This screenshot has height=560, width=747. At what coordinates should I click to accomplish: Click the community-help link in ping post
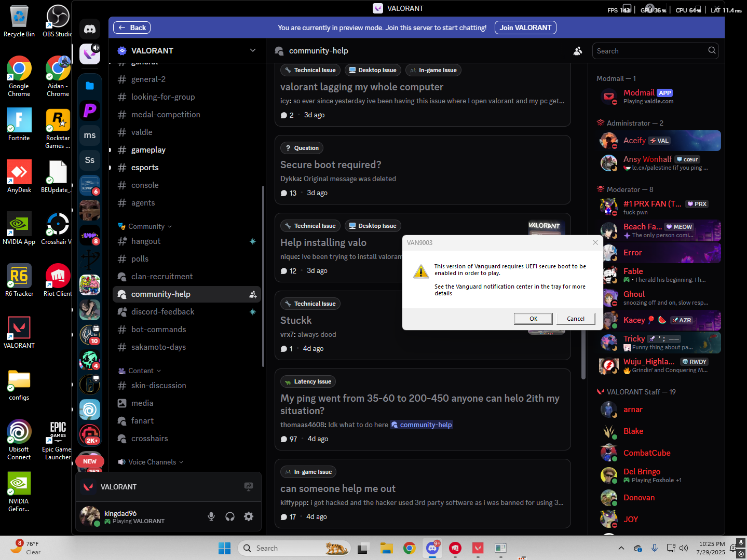422,425
